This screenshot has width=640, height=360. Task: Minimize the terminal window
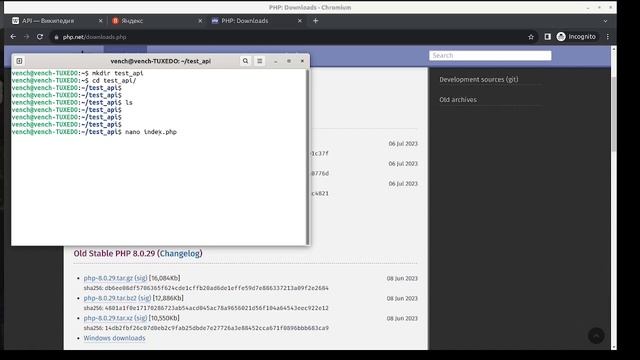pyautogui.click(x=276, y=61)
